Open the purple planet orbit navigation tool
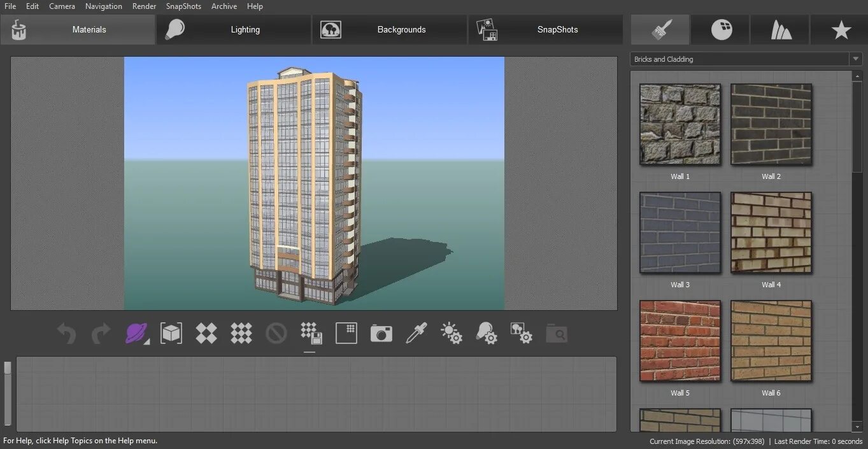Screen dimensions: 868x449 [x=137, y=333]
